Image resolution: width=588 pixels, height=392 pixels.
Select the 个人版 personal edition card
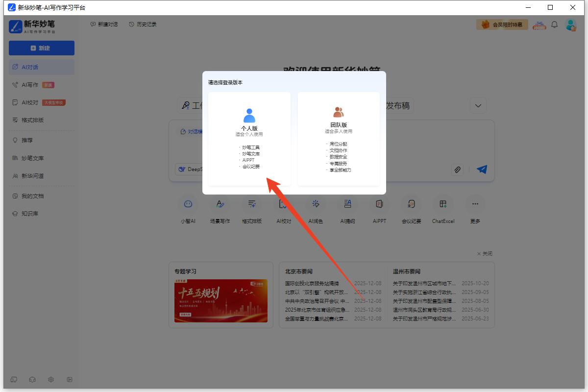(x=249, y=138)
